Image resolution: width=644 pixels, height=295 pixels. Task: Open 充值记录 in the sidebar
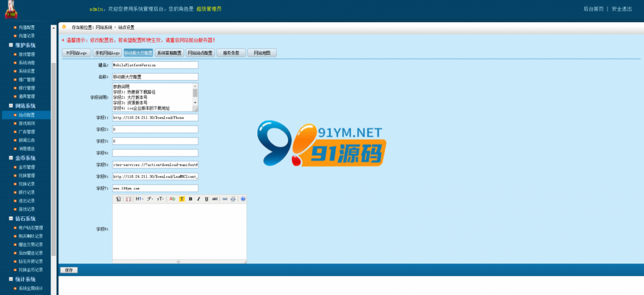(x=26, y=36)
